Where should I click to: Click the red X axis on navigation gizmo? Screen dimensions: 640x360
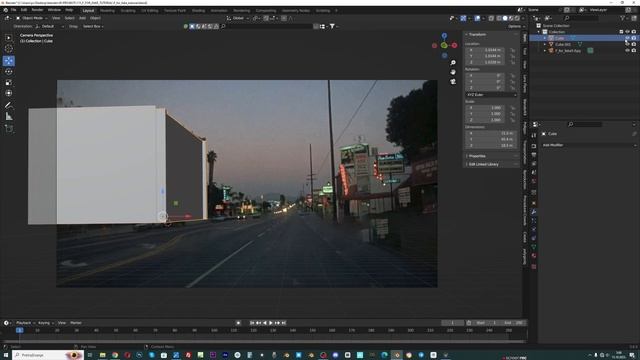pyautogui.click(x=454, y=45)
